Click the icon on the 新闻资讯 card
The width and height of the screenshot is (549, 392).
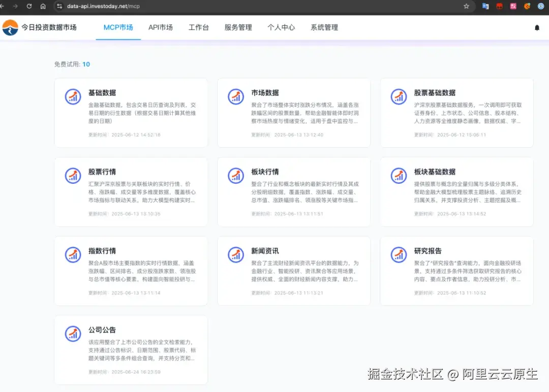(x=235, y=254)
